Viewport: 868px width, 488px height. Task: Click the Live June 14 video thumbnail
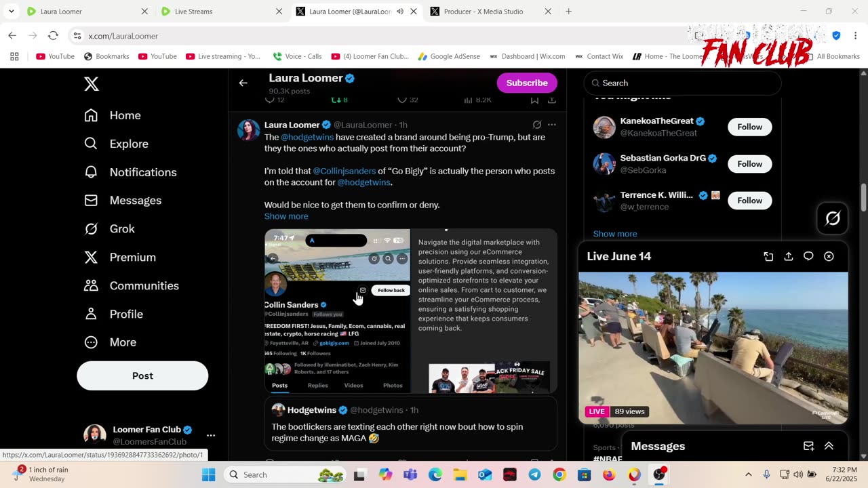click(713, 348)
